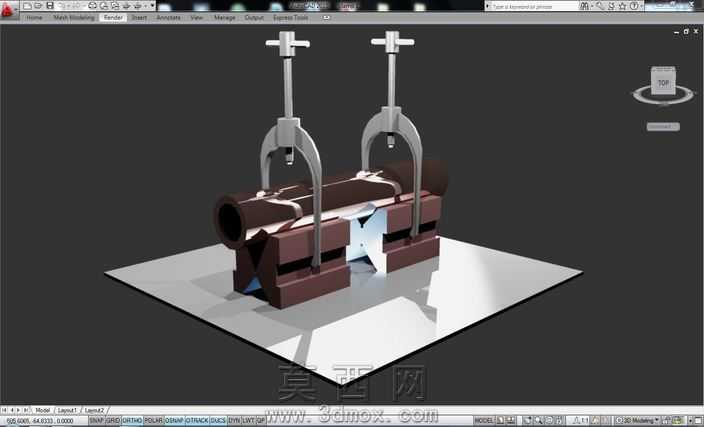
Task: Click the ribbon minimize toggle button
Action: [326, 18]
